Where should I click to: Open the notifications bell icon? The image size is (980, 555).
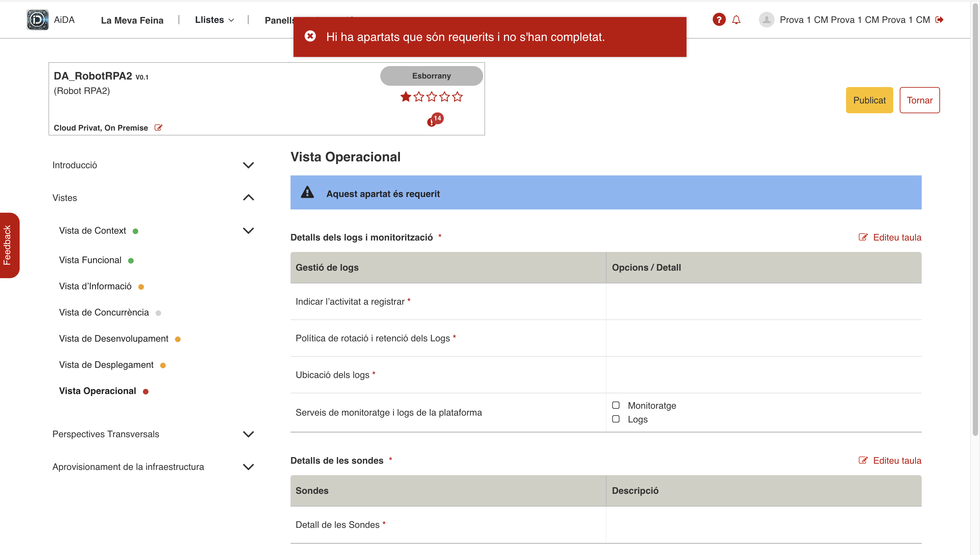pos(737,19)
